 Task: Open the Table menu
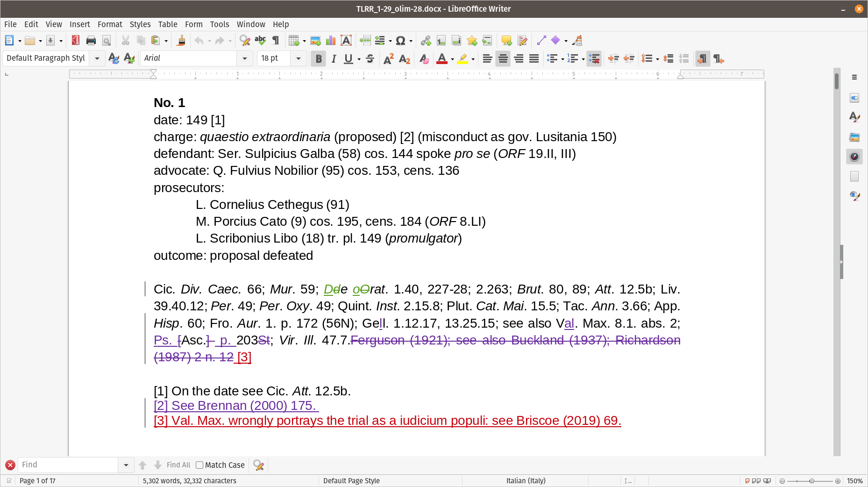point(168,24)
